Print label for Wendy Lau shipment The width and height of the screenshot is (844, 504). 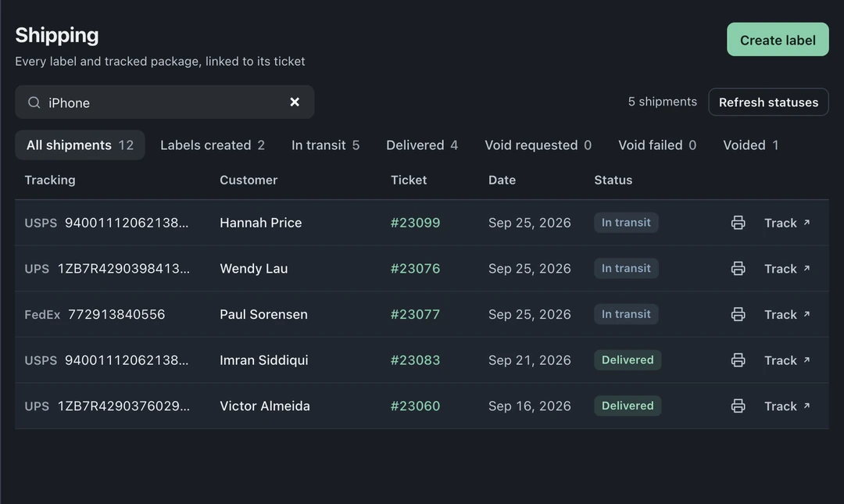(x=738, y=269)
